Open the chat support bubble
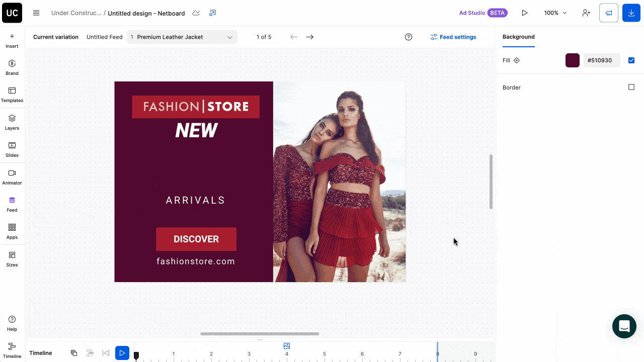Viewport: 644px width, 362px height. tap(624, 326)
